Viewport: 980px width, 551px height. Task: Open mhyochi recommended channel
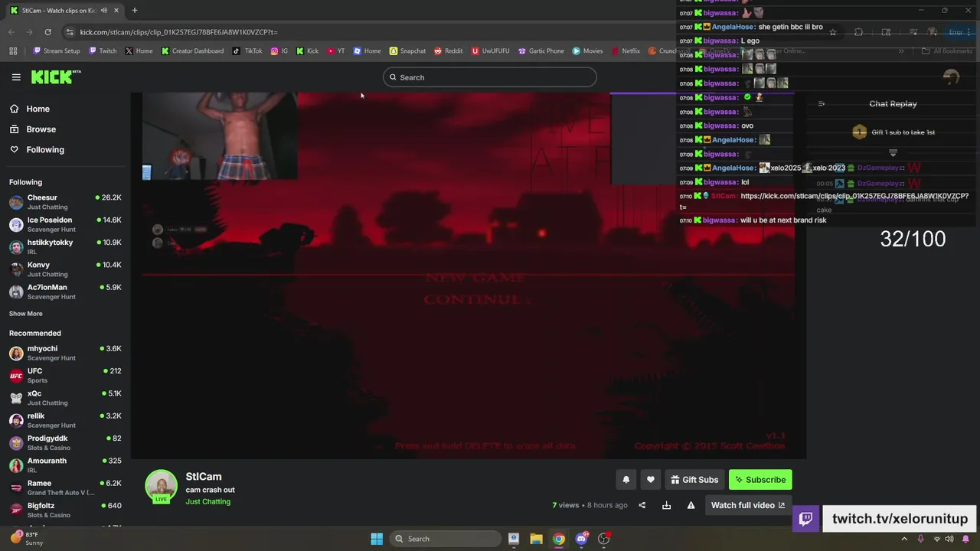(65, 353)
